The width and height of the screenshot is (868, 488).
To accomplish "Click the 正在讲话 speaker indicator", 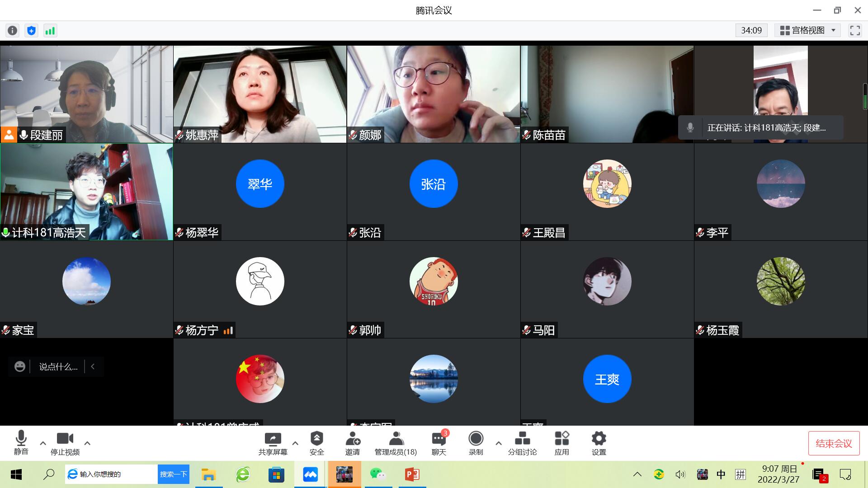I will 761,127.
